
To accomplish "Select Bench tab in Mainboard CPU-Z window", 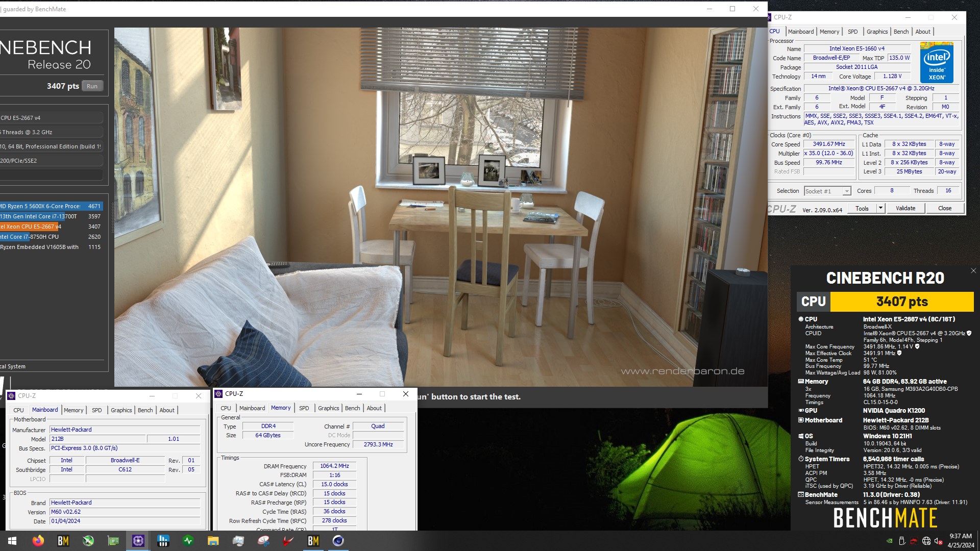I will (x=145, y=410).
